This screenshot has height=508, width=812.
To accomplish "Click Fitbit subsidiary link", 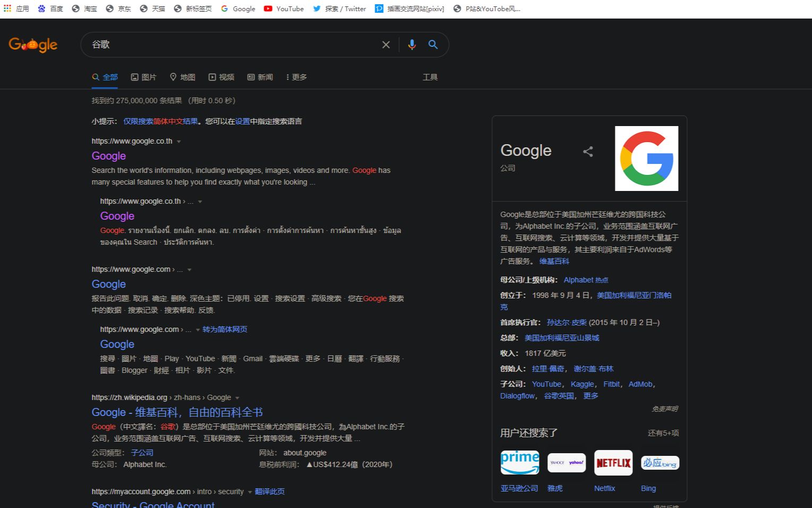I will pos(612,384).
